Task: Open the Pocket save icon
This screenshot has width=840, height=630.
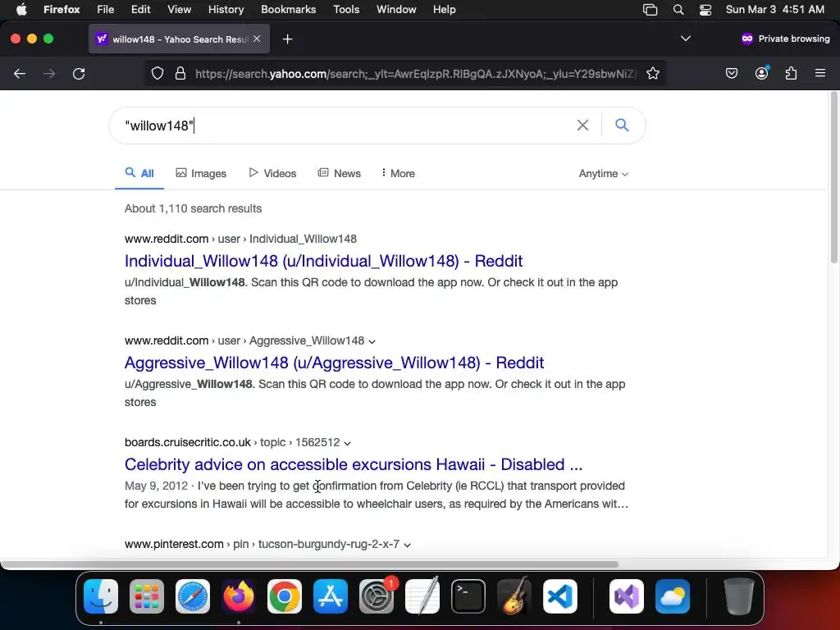Action: tap(731, 73)
